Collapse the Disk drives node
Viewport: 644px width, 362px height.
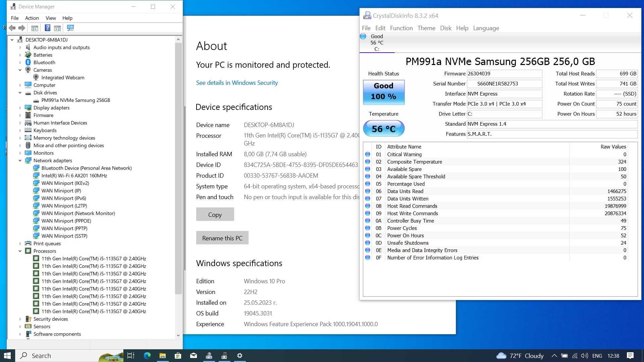coord(20,93)
